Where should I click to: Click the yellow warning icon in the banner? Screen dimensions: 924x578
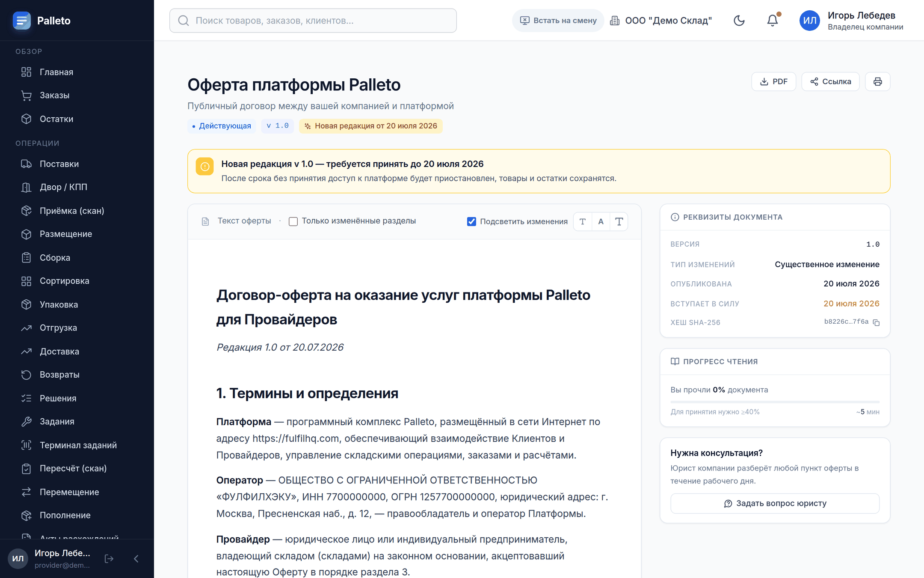205,167
